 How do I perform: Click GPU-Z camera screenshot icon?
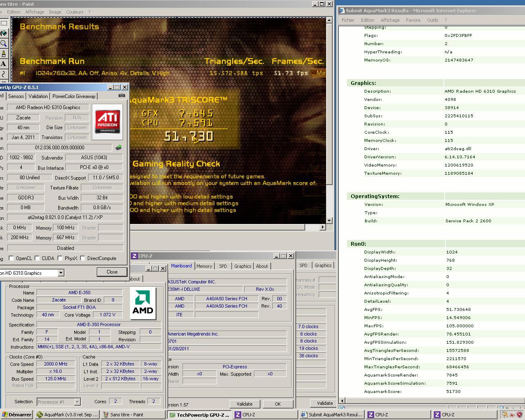point(122,96)
